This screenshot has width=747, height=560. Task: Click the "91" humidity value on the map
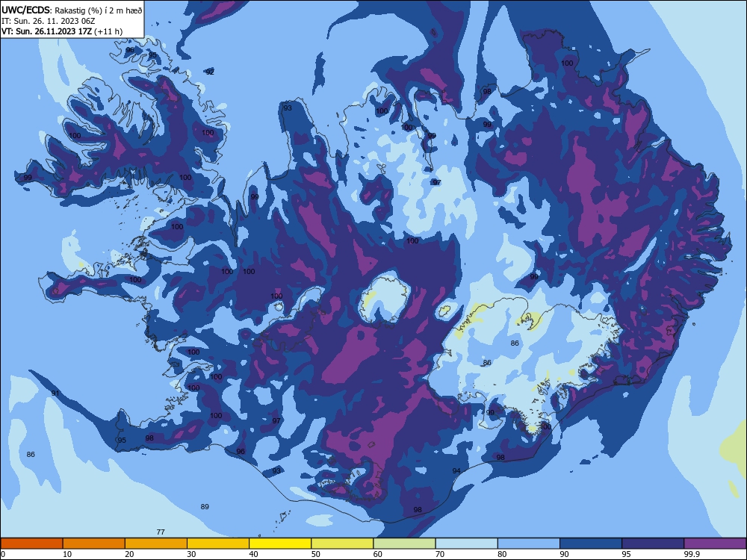[55, 393]
